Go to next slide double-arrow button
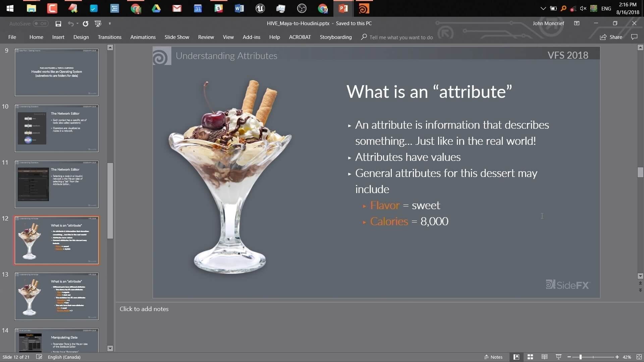 pos(640,290)
